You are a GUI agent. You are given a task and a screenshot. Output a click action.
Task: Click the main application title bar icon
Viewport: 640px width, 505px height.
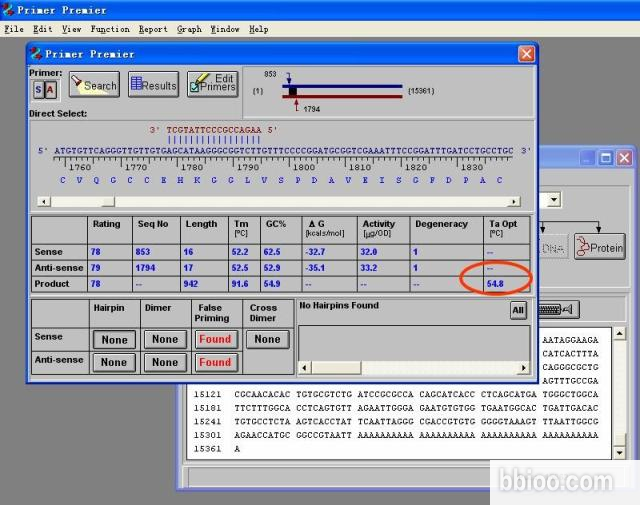8,9
